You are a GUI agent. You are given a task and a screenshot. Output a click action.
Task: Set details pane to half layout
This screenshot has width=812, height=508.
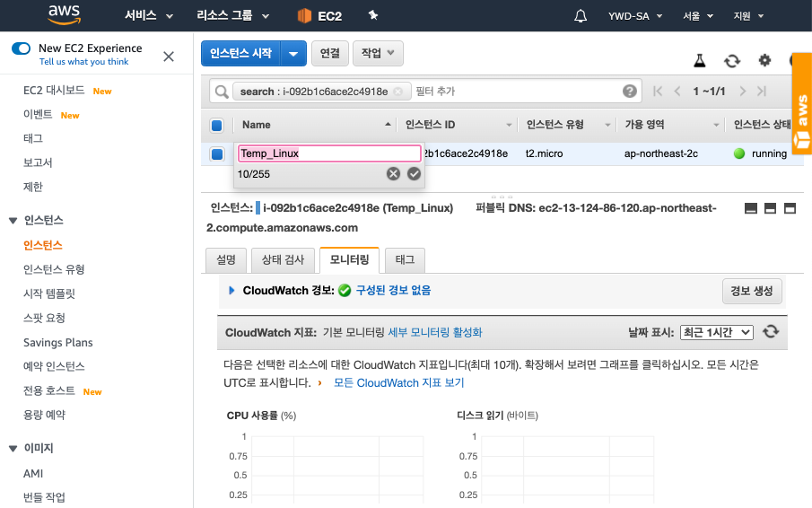770,208
